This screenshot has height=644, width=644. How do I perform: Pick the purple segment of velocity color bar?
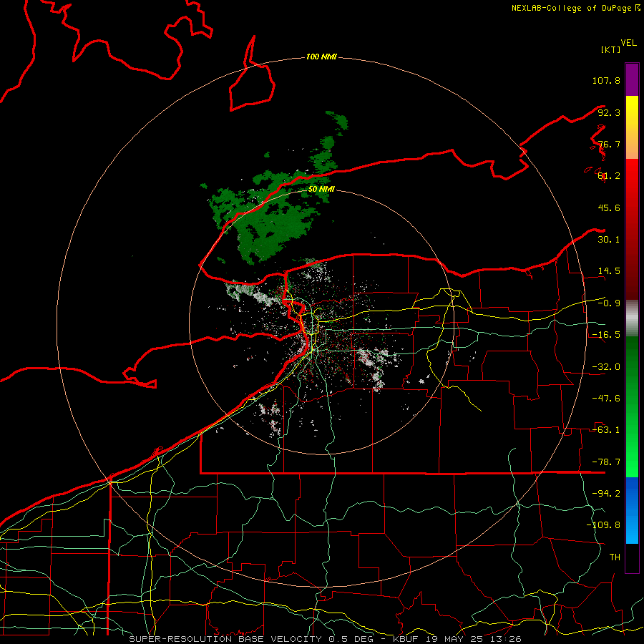pos(632,79)
